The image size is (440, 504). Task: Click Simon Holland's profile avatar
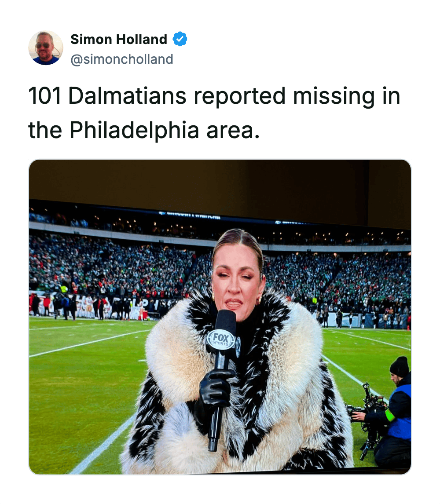pos(46,48)
